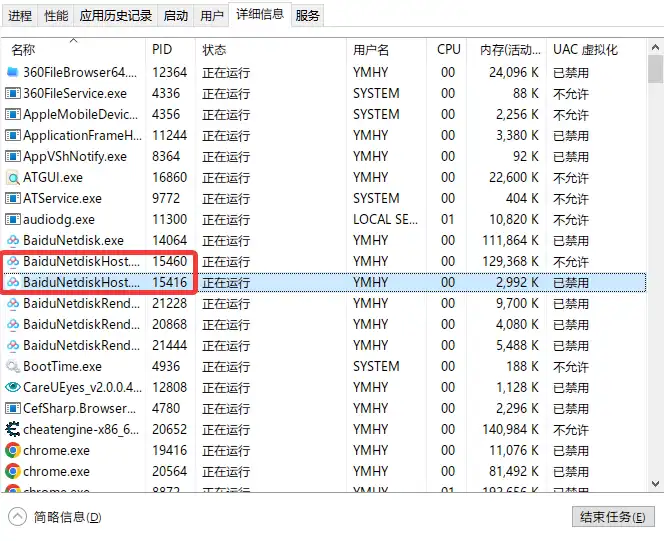
Task: Click PID value 15416
Action: [x=169, y=282]
